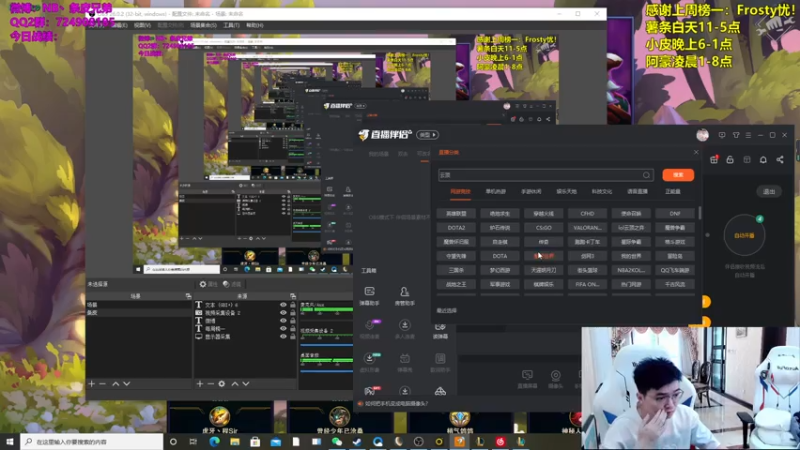Open WeChat in the taskbar
Viewport: 800px width, 450px height.
(337, 441)
